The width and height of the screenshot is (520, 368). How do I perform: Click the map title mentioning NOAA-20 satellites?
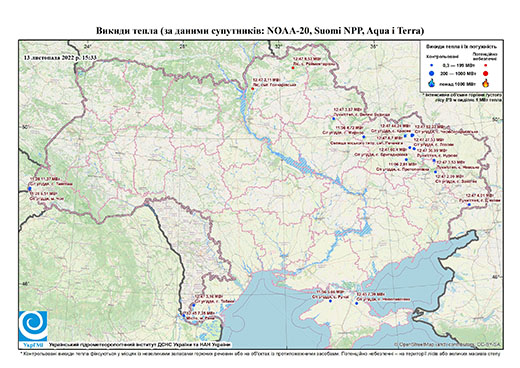click(260, 31)
